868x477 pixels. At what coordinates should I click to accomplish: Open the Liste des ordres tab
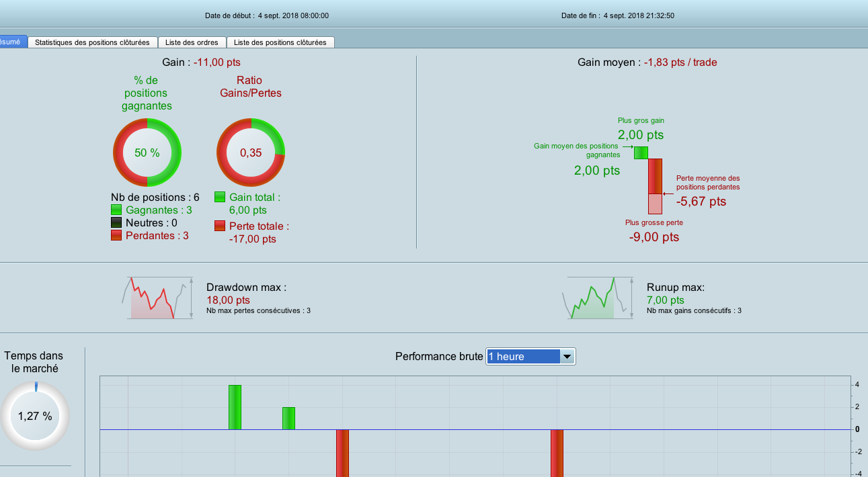click(192, 42)
